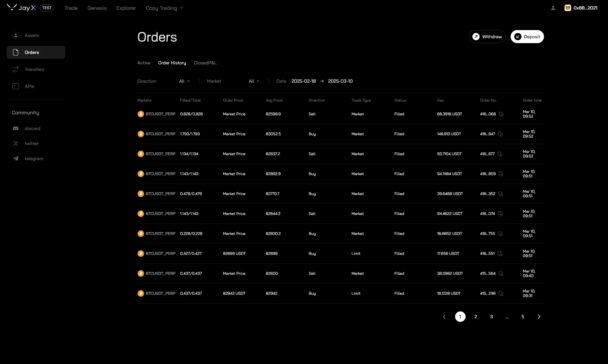Open the Transfers section from the sidebar
608x364 pixels.
pos(16,69)
